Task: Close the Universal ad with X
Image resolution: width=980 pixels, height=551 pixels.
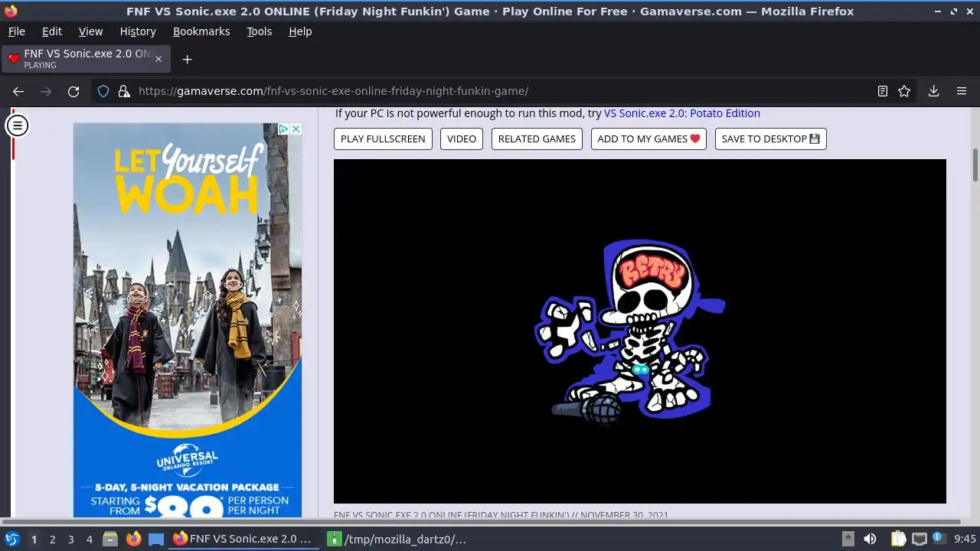Action: click(x=296, y=129)
